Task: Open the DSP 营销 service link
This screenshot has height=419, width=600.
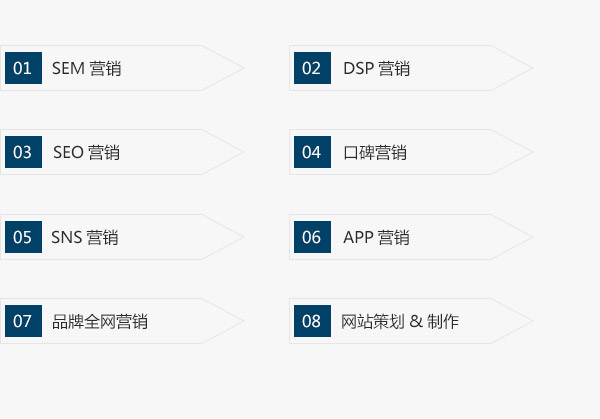Action: pyautogui.click(x=377, y=68)
